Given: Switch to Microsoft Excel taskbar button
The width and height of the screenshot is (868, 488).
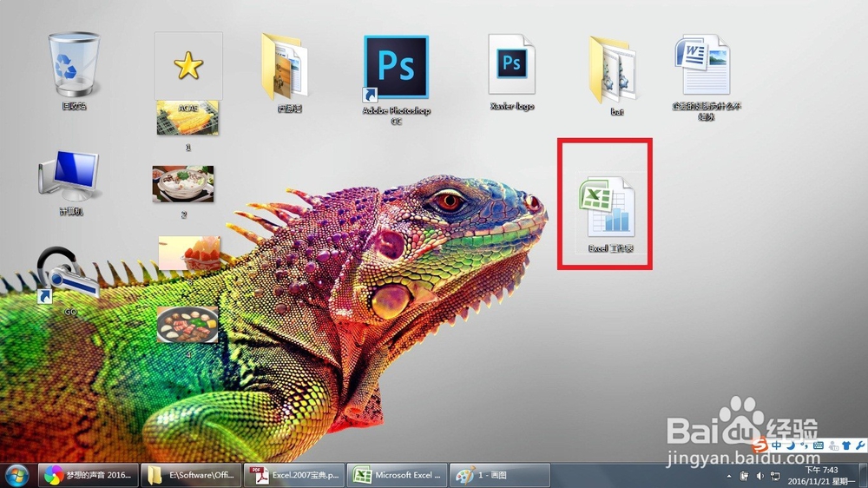Looking at the screenshot, I should pyautogui.click(x=398, y=475).
